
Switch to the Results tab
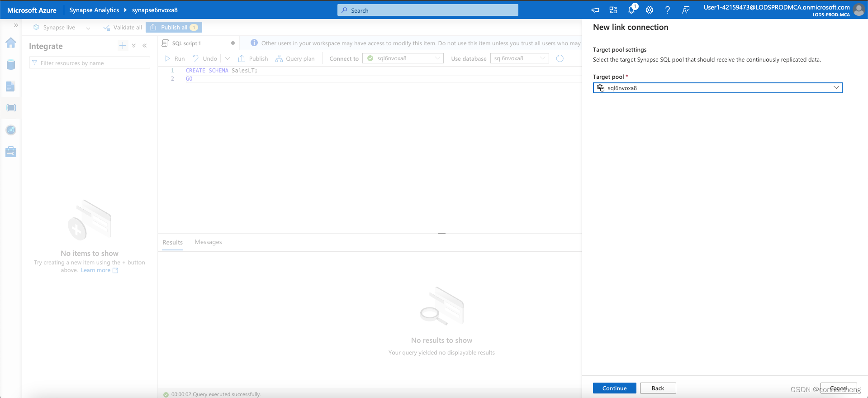(172, 242)
